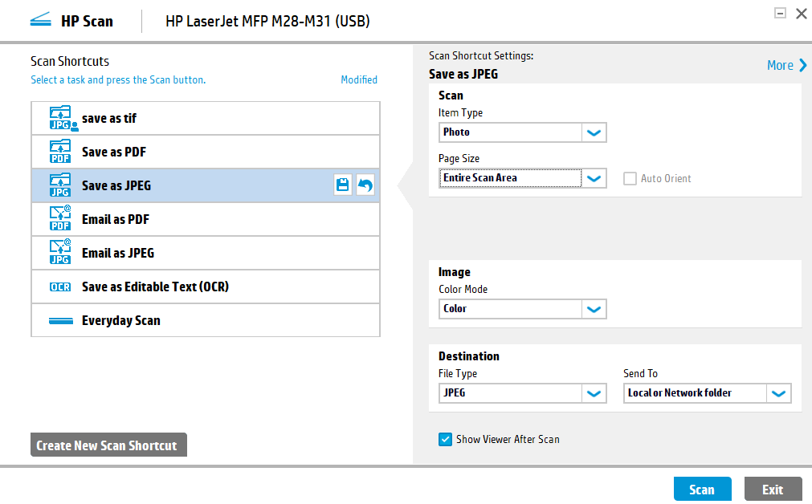
Task: Click the Scan Shortcuts heading
Action: coord(70,61)
